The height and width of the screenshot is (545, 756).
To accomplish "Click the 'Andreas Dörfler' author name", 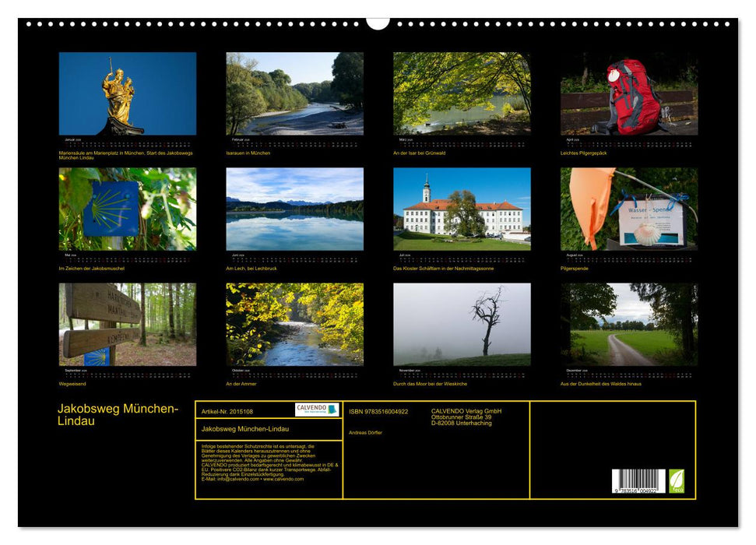I will pos(365,433).
